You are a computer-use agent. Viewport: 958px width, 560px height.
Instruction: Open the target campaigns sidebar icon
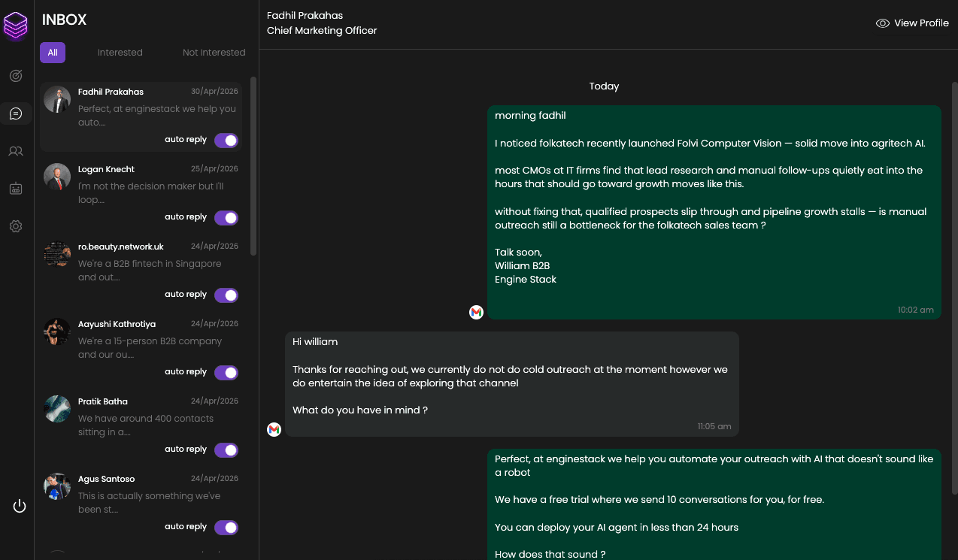click(16, 76)
